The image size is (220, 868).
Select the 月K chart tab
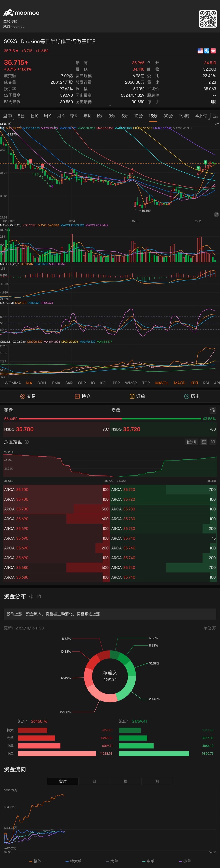61,116
